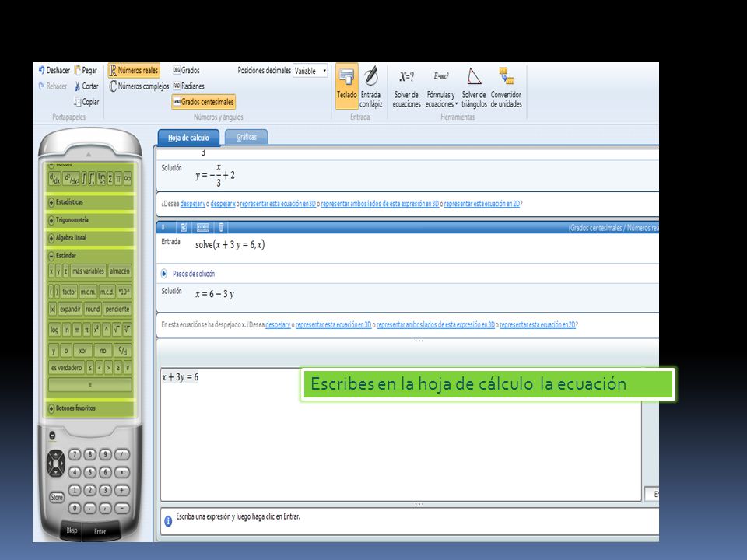
Task: Select Números complejos mode
Action: (139, 86)
